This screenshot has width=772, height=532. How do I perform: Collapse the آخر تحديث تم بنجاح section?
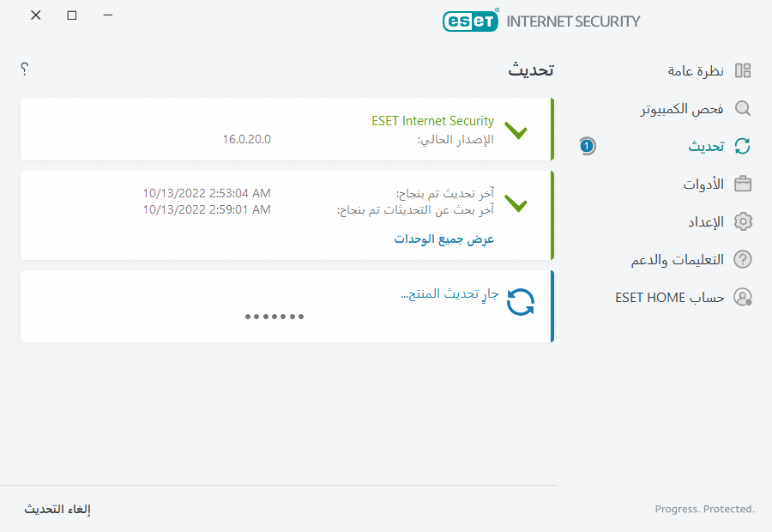(x=517, y=204)
